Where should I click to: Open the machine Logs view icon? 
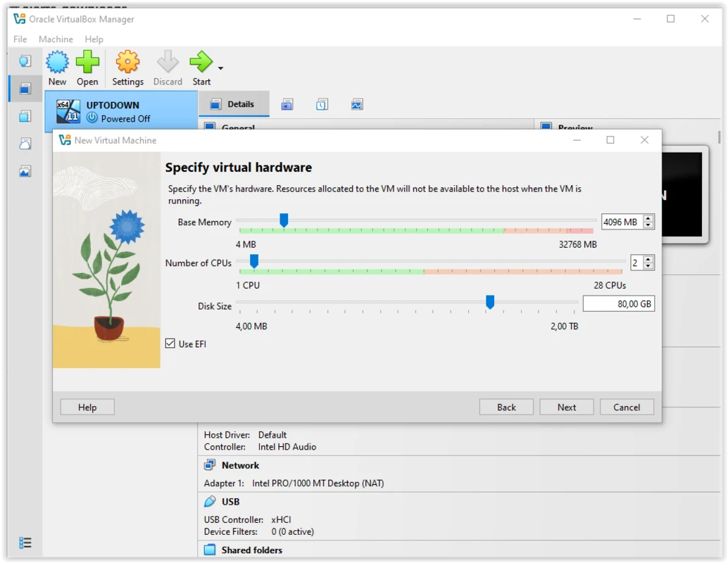322,103
